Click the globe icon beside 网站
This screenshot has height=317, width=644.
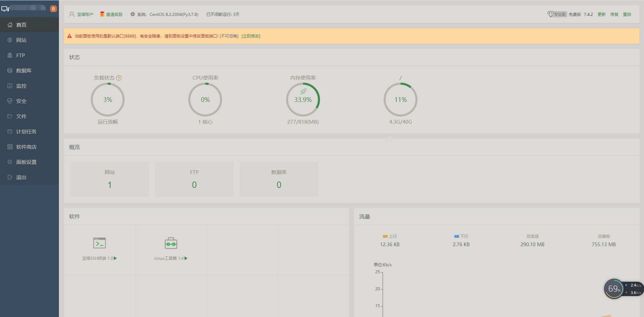coord(10,40)
